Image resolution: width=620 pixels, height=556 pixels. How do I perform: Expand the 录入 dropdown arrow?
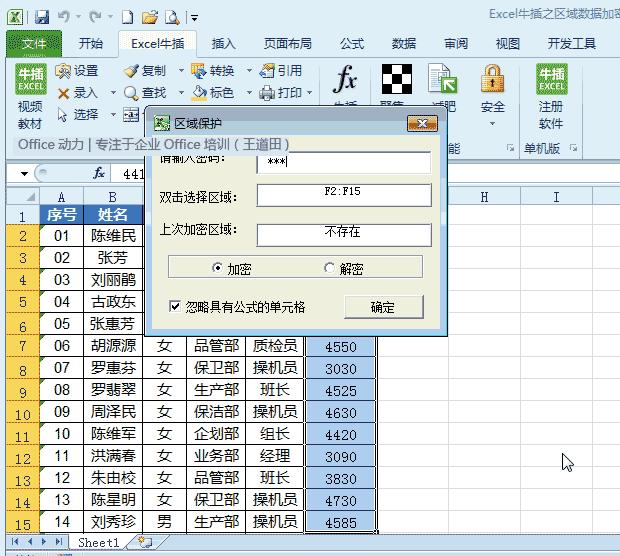click(113, 93)
